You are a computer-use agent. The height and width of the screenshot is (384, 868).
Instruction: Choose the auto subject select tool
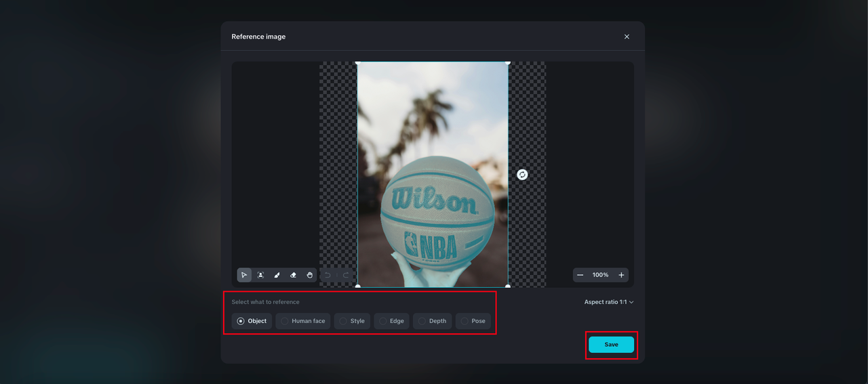coord(260,275)
